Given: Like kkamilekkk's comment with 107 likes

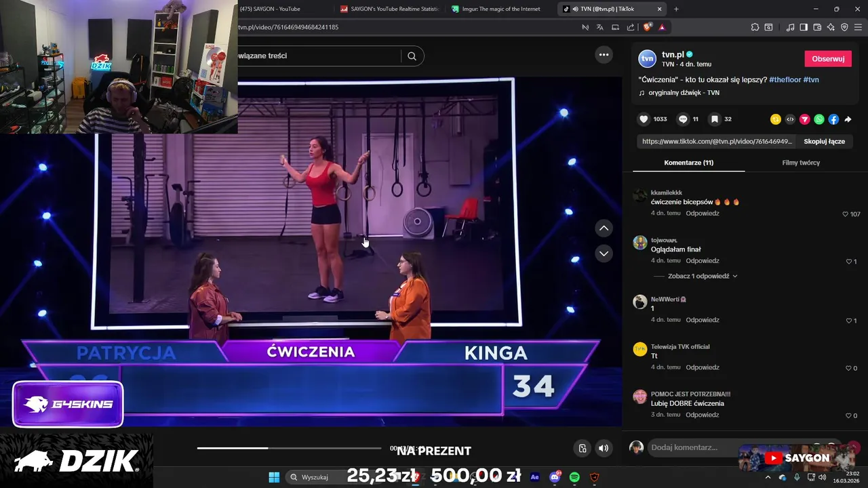Looking at the screenshot, I should tap(846, 214).
